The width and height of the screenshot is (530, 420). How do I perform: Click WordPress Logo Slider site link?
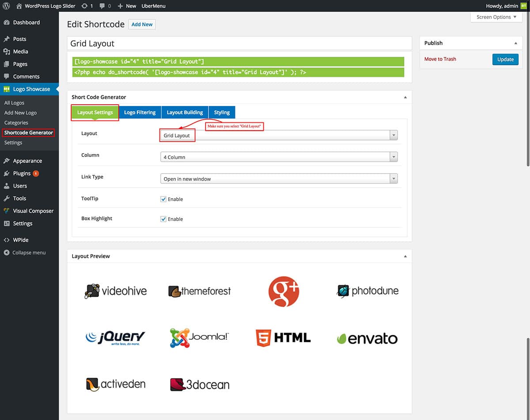[x=50, y=6]
